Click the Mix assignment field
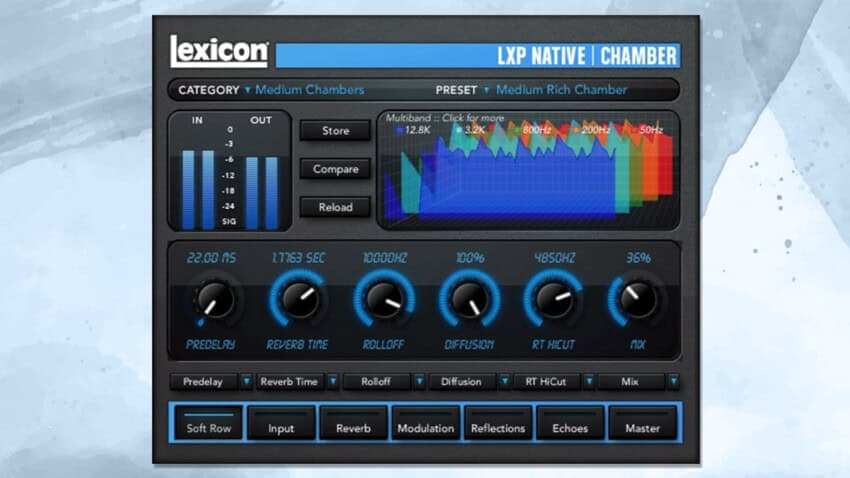The image size is (850, 478). click(631, 382)
